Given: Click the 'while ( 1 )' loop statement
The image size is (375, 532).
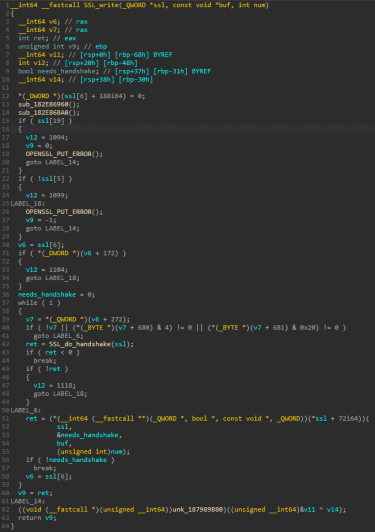Looking at the screenshot, I should (39, 303).
